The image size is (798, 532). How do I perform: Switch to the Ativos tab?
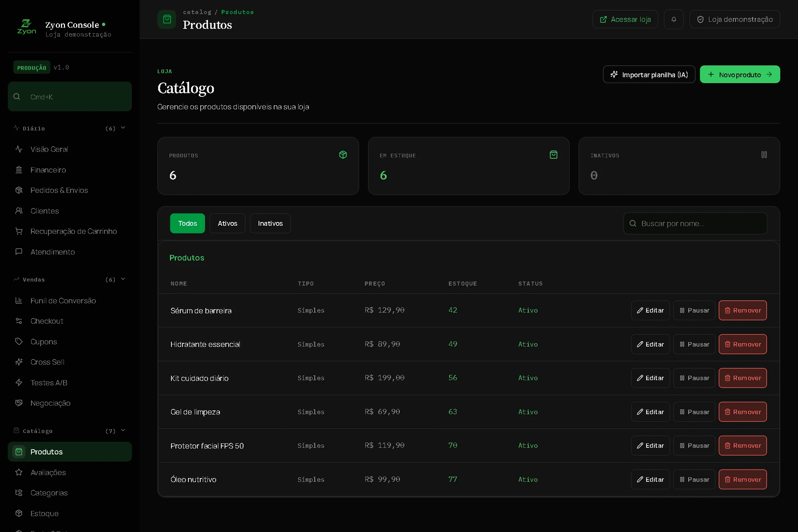pos(227,224)
